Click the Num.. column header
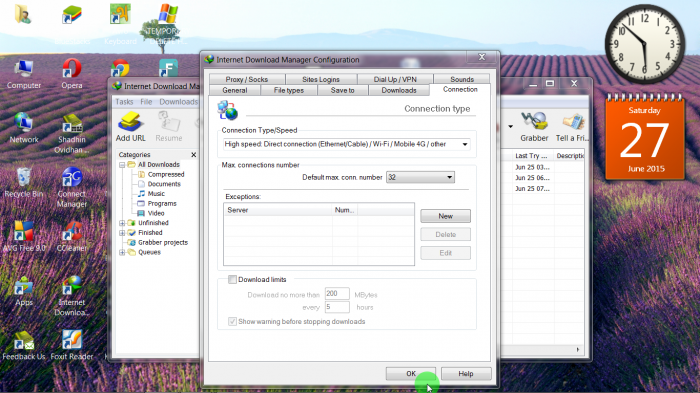The image size is (700, 393). 345,210
